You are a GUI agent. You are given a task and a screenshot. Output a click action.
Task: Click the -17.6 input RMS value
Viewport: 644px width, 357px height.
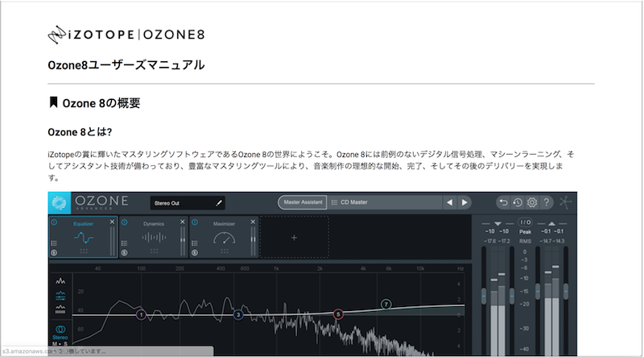click(490, 241)
